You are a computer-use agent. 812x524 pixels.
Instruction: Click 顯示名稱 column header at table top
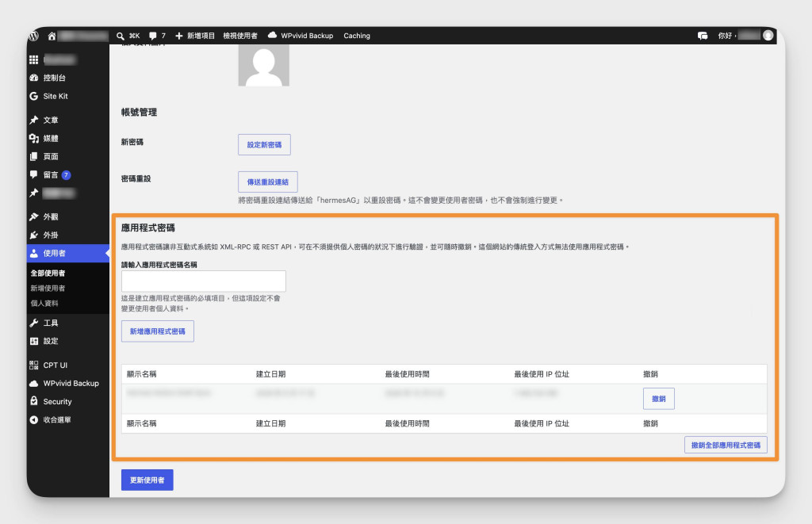pos(141,374)
